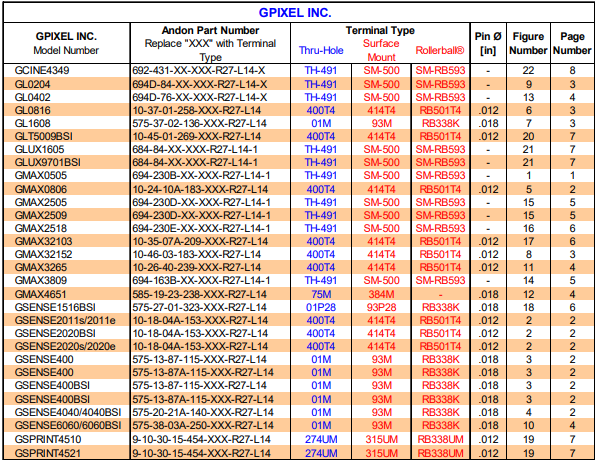This screenshot has height=463, width=597.
Task: Click model number GL1608
Action: tap(32, 123)
